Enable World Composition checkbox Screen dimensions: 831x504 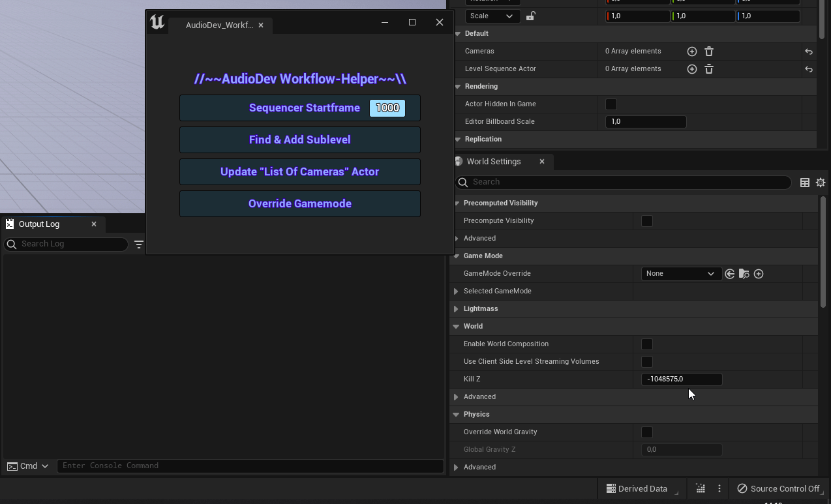coord(647,344)
